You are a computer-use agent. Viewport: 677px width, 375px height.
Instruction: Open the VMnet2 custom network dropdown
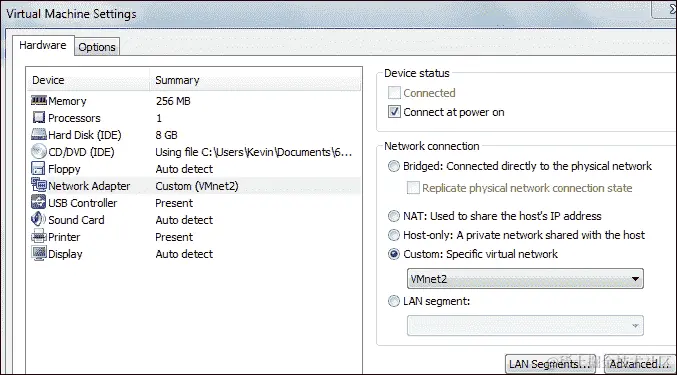coord(525,279)
